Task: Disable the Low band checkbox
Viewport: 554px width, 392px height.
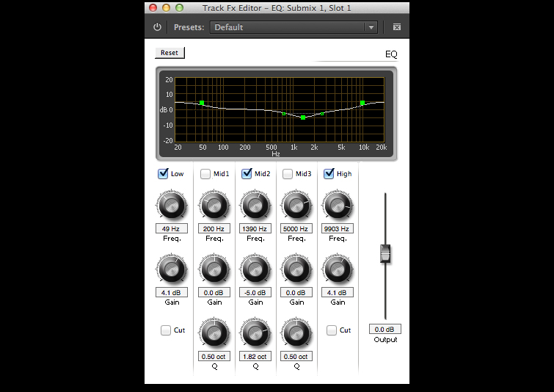Action: tap(163, 174)
